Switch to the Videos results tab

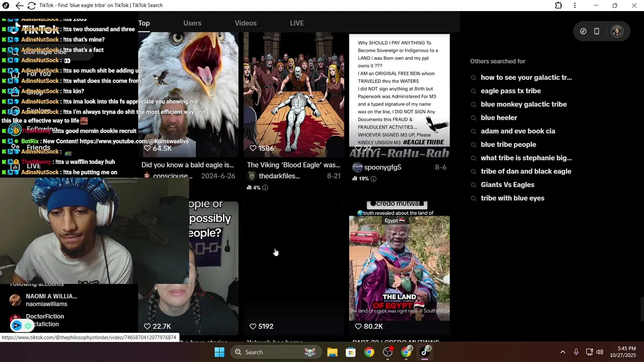[246, 23]
